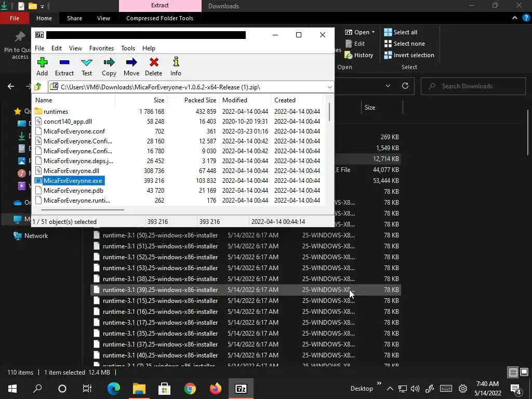Click the red Delete icon in 7-Zip
This screenshot has width=532, height=399.
pyautogui.click(x=154, y=62)
